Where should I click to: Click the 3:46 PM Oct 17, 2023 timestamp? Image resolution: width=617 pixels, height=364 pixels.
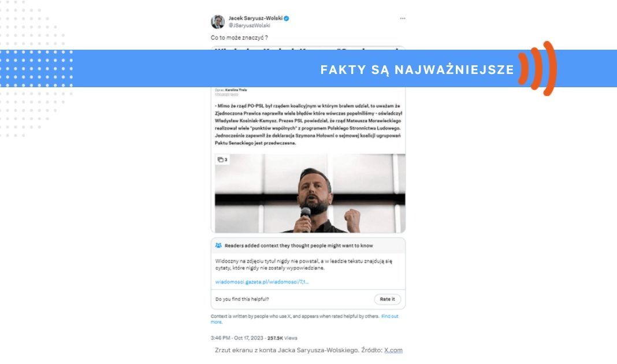coord(237,338)
